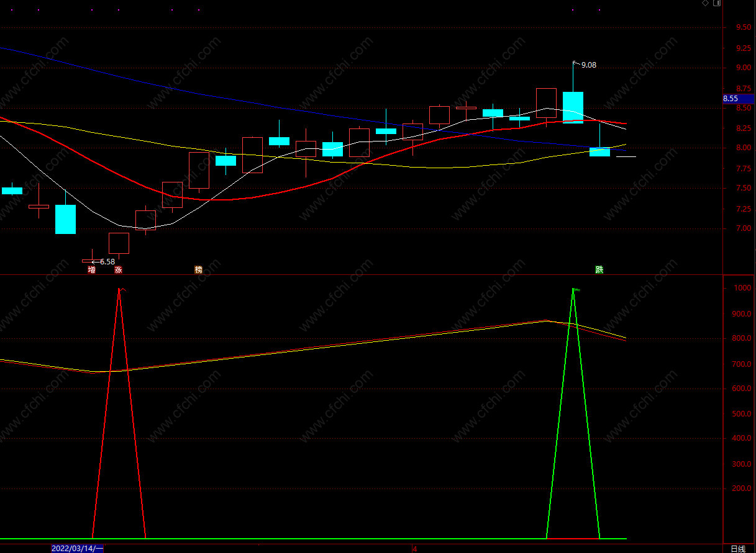Click the 1000 indicator axis label
The height and width of the screenshot is (553, 756).
pos(742,289)
